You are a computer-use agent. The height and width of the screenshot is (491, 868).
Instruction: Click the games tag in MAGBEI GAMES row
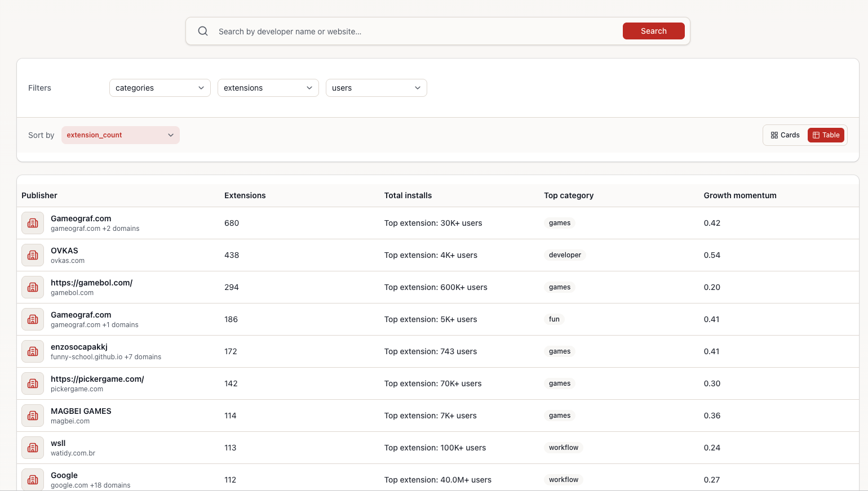click(560, 416)
